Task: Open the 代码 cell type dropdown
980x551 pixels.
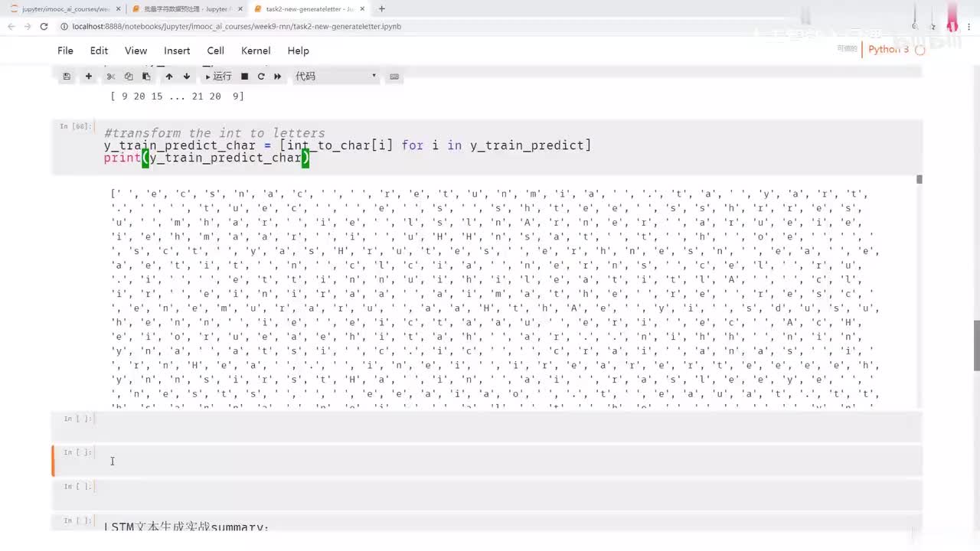Action: point(336,77)
